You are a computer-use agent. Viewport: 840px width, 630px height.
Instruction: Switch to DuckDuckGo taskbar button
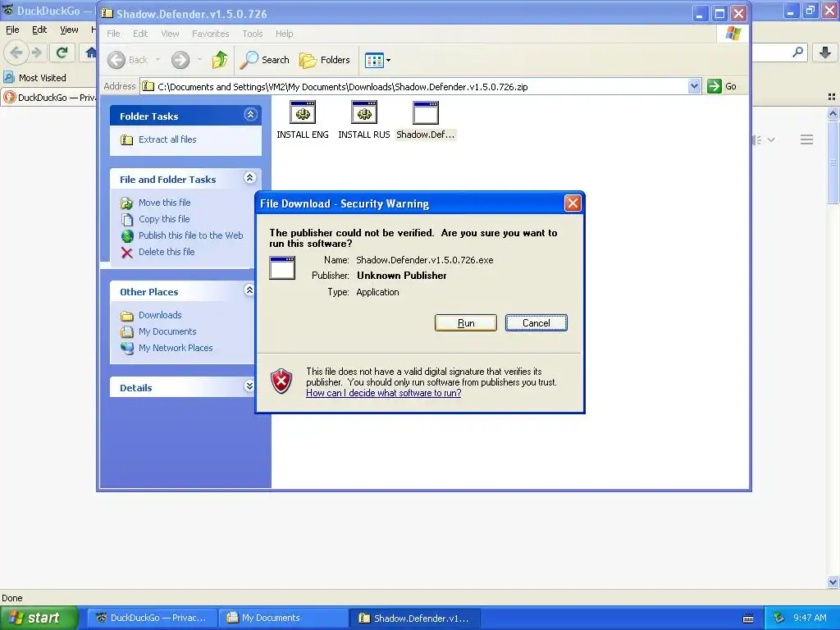click(x=152, y=619)
